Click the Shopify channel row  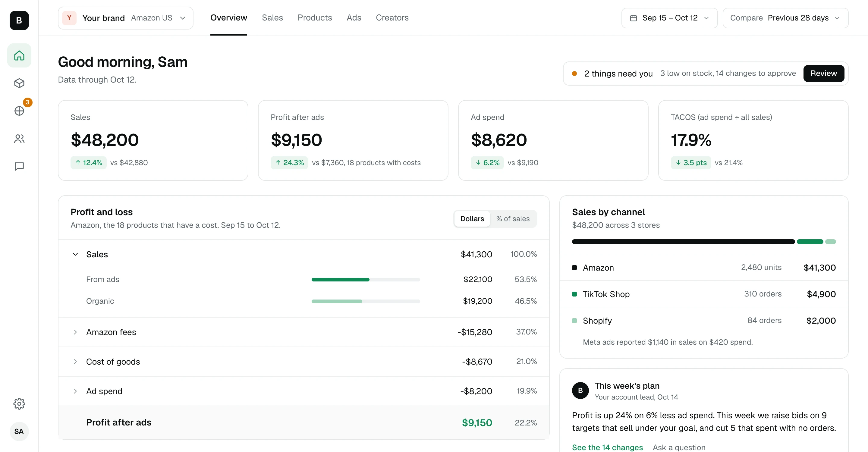[703, 321]
